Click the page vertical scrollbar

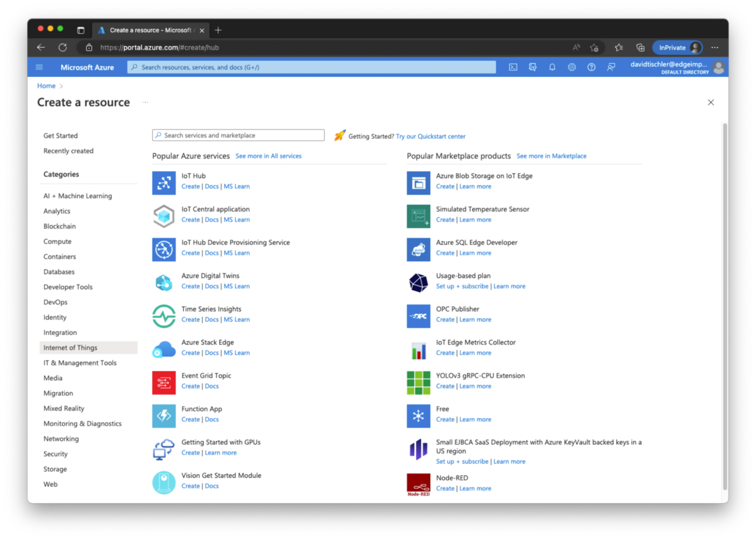(x=725, y=306)
